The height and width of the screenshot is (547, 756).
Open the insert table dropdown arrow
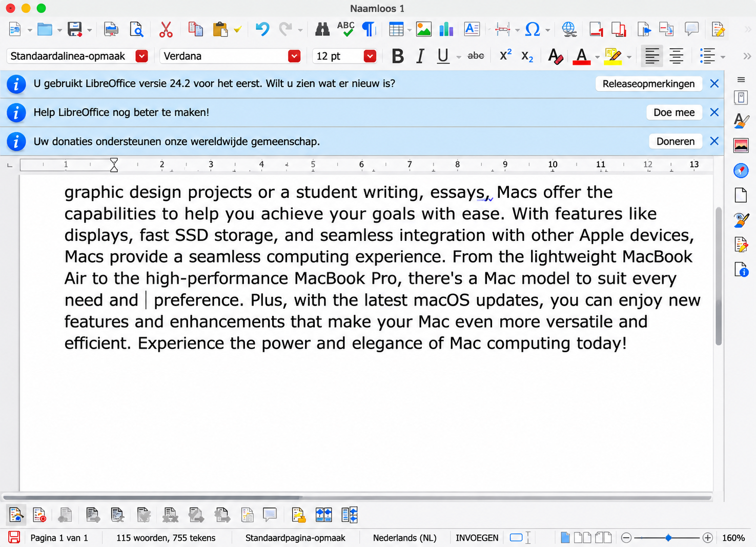point(410,30)
